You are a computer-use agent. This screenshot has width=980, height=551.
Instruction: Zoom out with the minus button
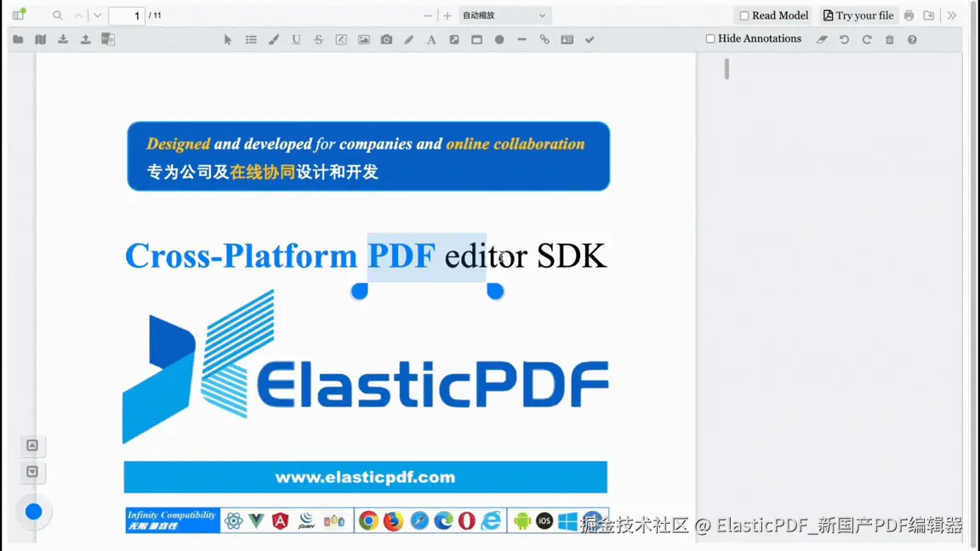pos(428,15)
